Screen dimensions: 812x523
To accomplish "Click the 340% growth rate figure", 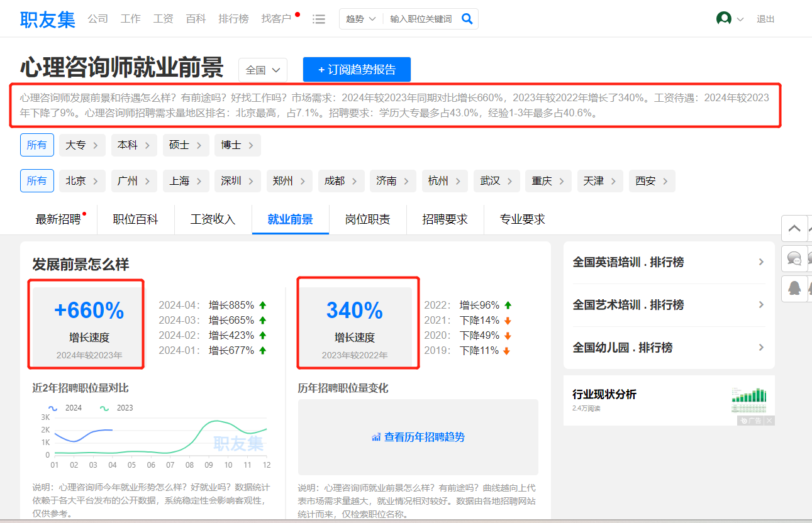I will pos(355,311).
